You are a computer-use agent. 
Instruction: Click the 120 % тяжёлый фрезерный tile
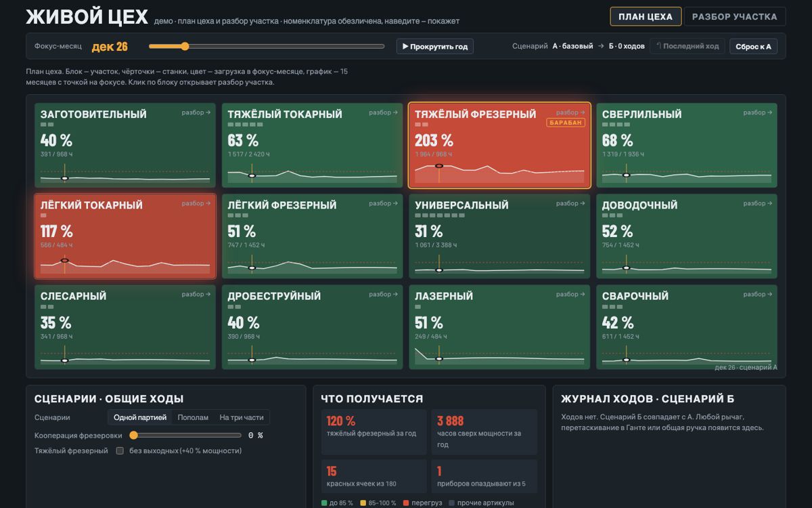[x=374, y=431]
